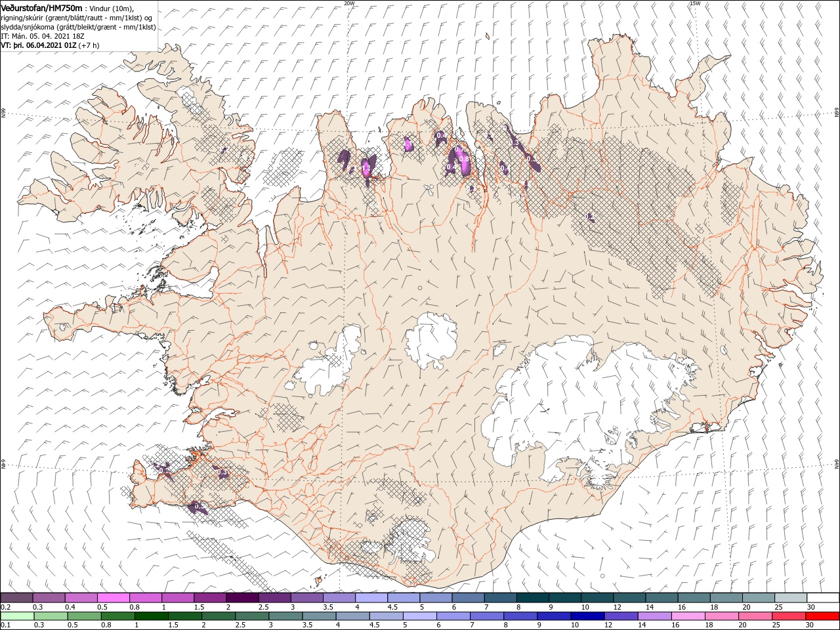Click the snow scale 6 swatch
This screenshot has width=840, height=630.
468,598
